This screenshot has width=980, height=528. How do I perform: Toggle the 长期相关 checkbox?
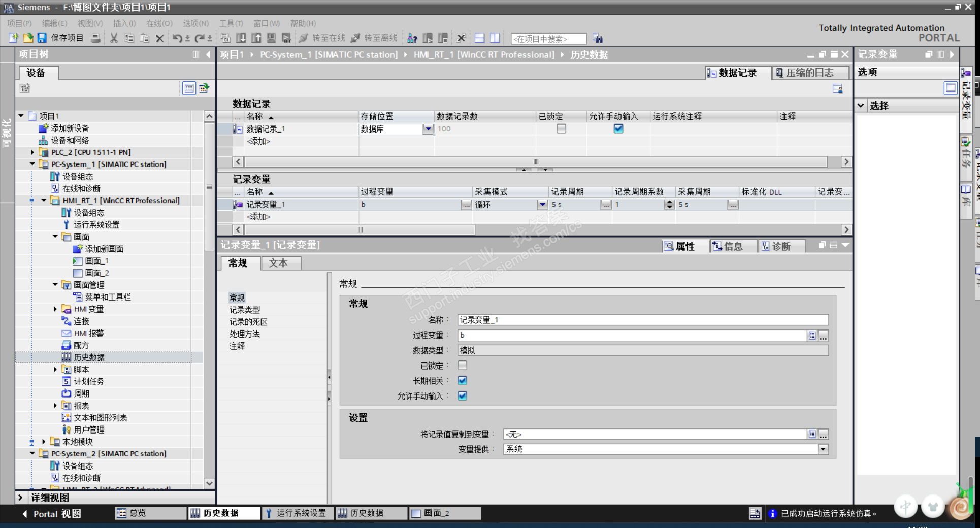[x=462, y=381]
